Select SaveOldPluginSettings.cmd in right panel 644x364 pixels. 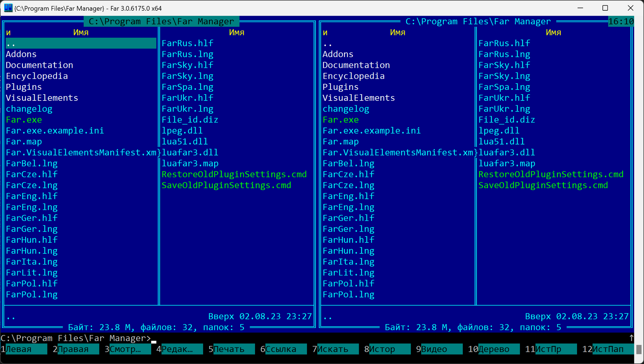[x=543, y=185]
